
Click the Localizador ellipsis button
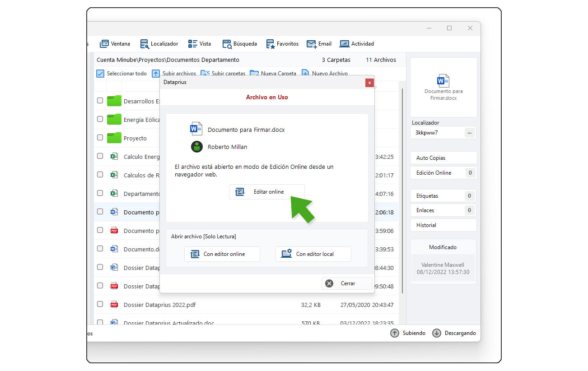pos(470,133)
